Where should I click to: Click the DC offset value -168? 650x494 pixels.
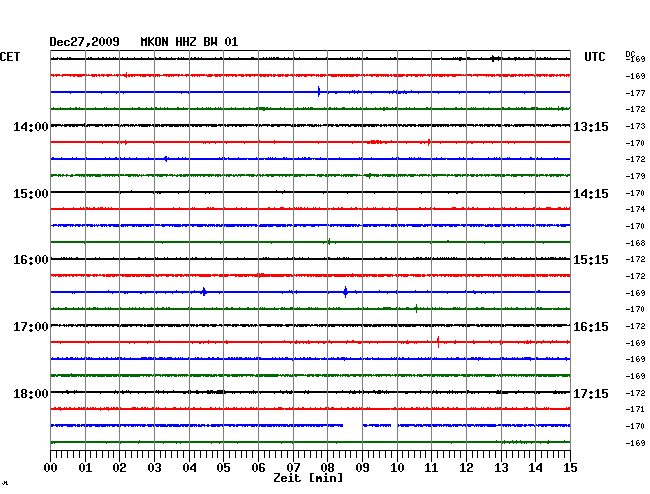[x=635, y=243]
